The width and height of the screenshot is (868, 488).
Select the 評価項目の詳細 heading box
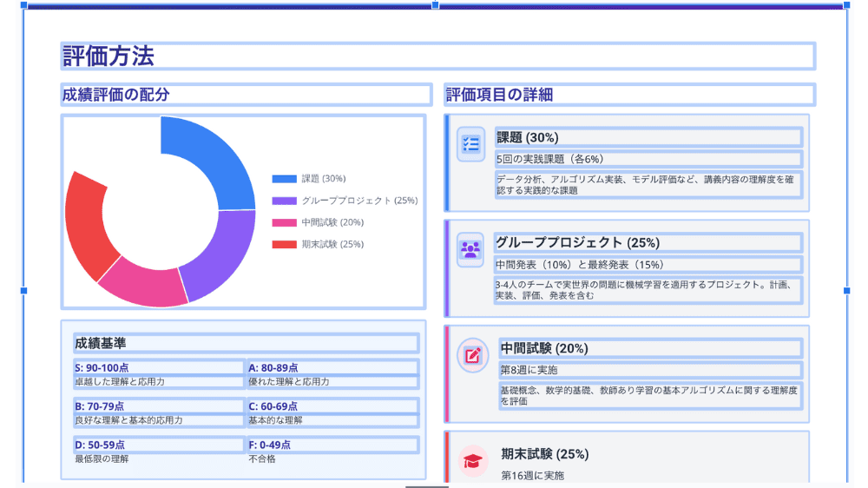click(x=630, y=95)
